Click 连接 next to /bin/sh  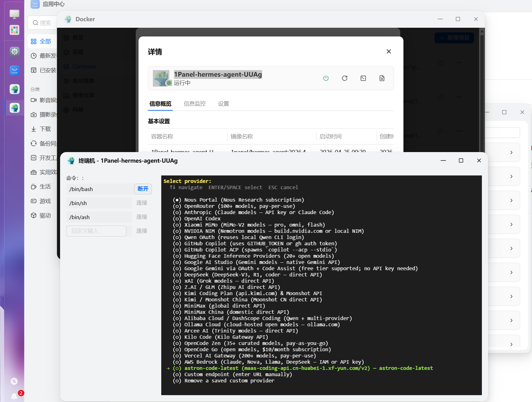click(x=142, y=203)
